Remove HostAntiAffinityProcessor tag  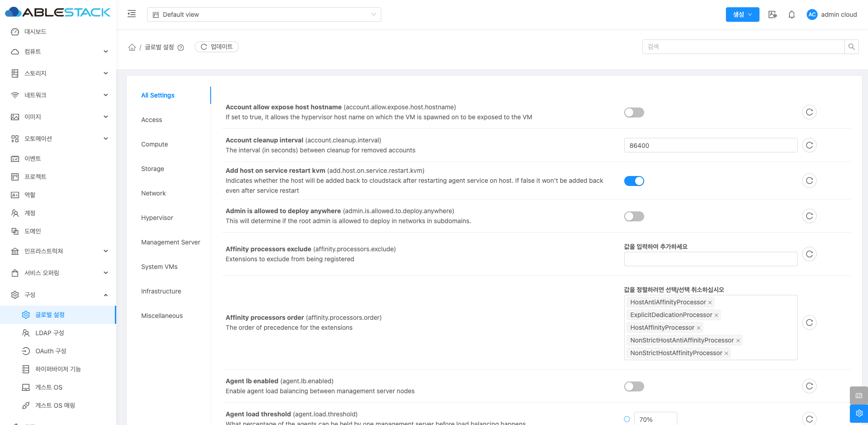coord(710,303)
